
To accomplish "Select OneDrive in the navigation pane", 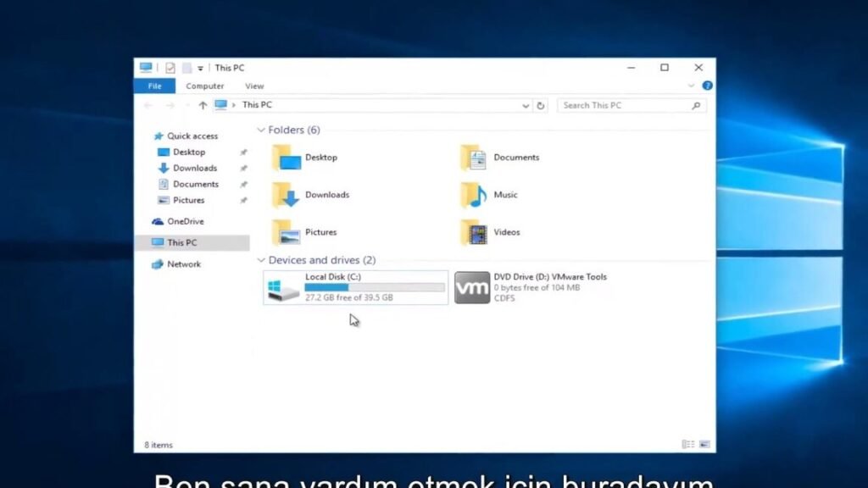I will click(185, 221).
